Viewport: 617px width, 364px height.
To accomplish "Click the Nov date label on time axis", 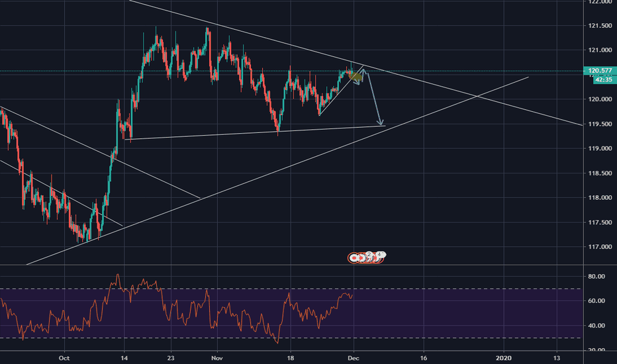I will [217, 357].
